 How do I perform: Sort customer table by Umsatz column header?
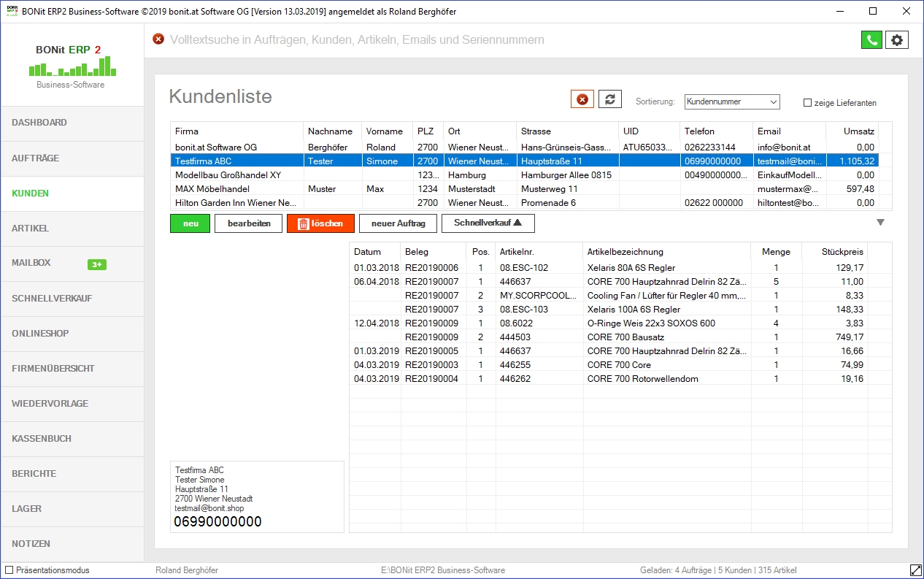tap(852, 131)
